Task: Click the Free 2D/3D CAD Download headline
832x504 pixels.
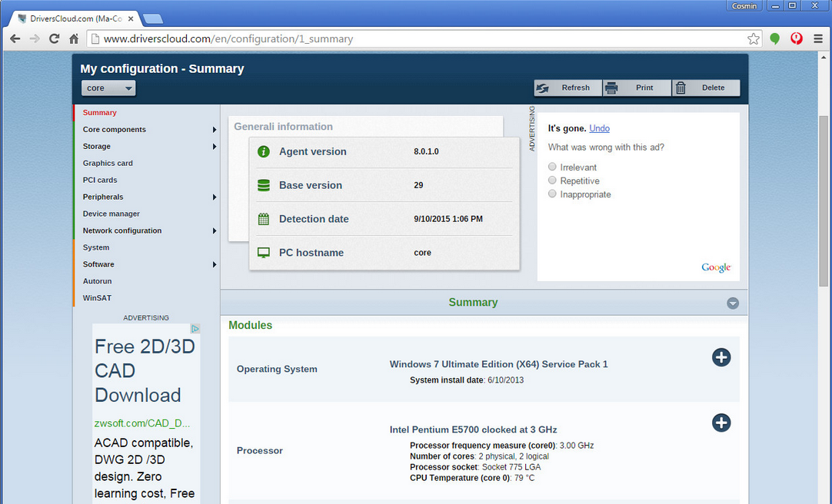Action: (145, 371)
